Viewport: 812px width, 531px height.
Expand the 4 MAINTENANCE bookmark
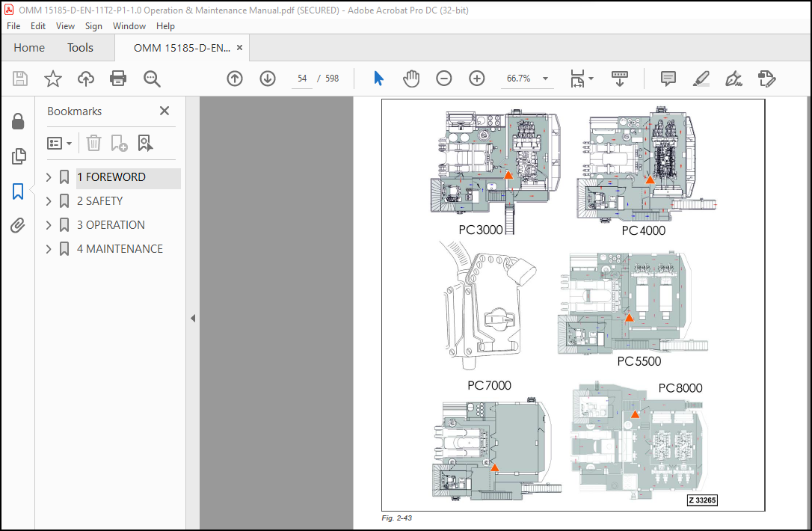pyautogui.click(x=49, y=248)
